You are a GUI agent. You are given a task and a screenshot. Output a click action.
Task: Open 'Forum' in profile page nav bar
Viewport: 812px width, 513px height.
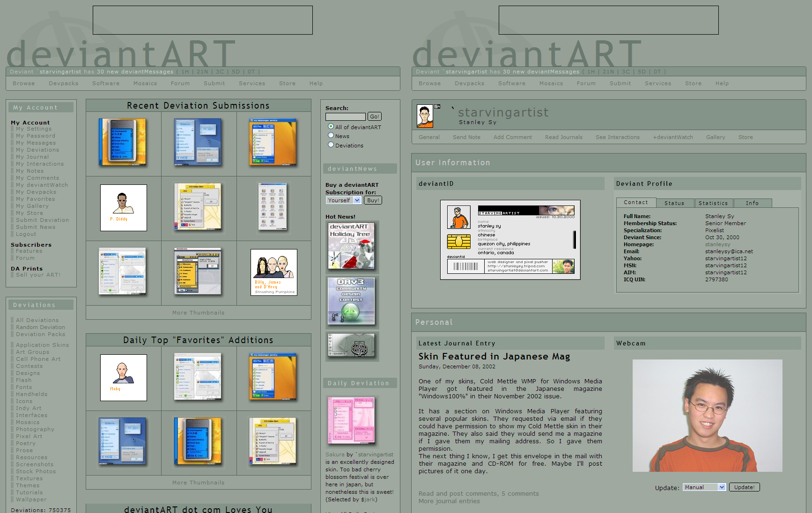pos(586,83)
